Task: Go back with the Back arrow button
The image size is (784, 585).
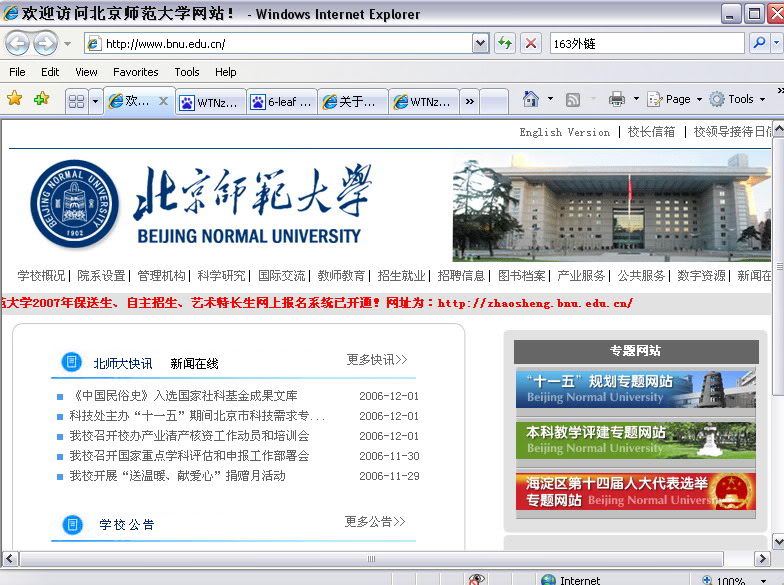Action: point(18,44)
